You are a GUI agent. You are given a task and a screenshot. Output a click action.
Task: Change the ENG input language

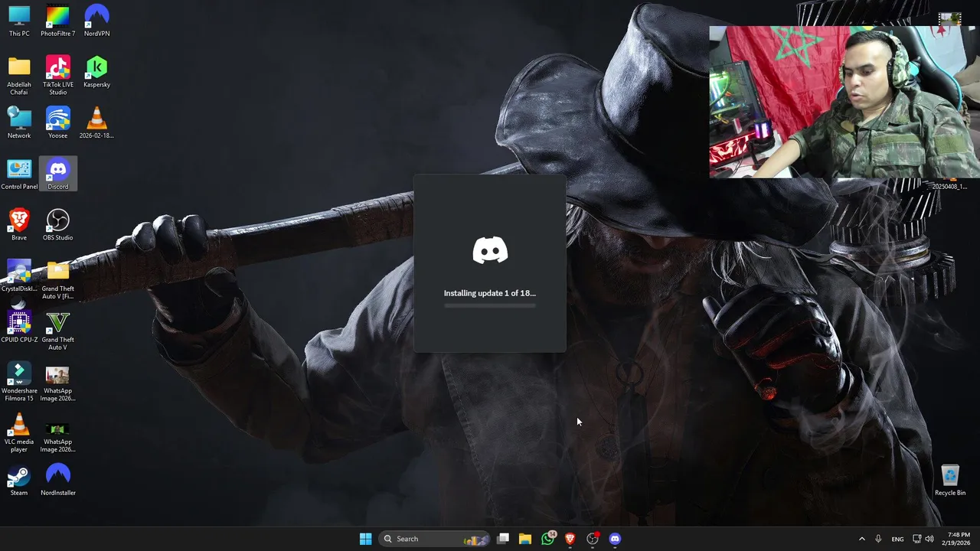coord(897,539)
